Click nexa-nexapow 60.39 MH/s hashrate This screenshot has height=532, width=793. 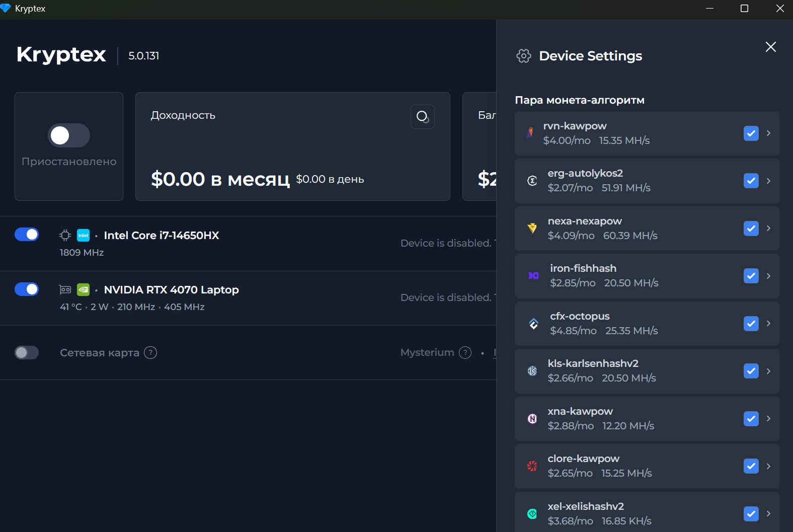(630, 236)
